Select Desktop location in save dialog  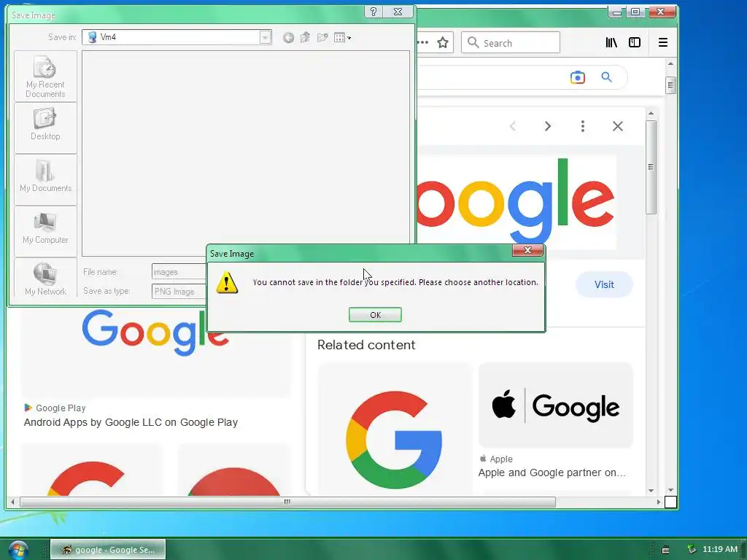[45, 128]
